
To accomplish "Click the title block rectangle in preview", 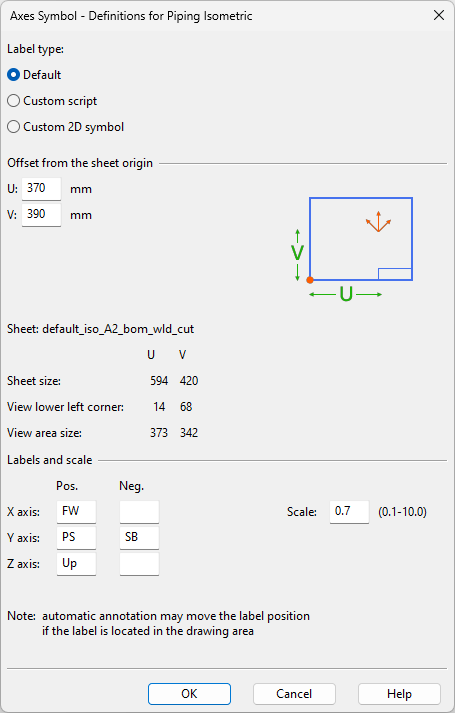I will point(395,274).
